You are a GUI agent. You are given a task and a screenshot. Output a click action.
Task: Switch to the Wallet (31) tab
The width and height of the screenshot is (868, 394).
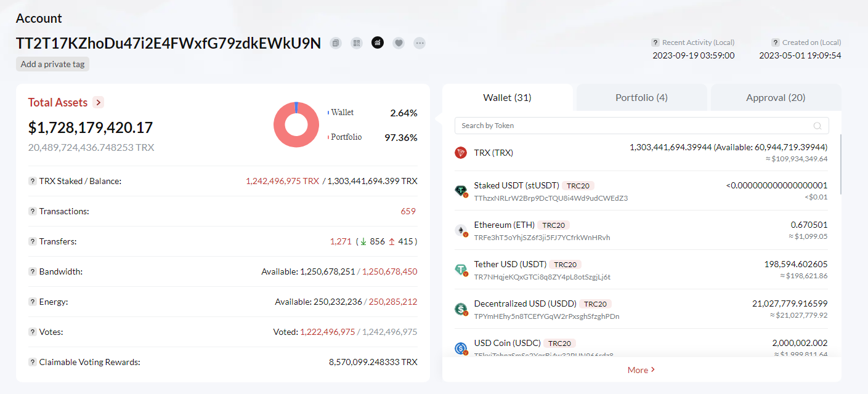pos(508,97)
